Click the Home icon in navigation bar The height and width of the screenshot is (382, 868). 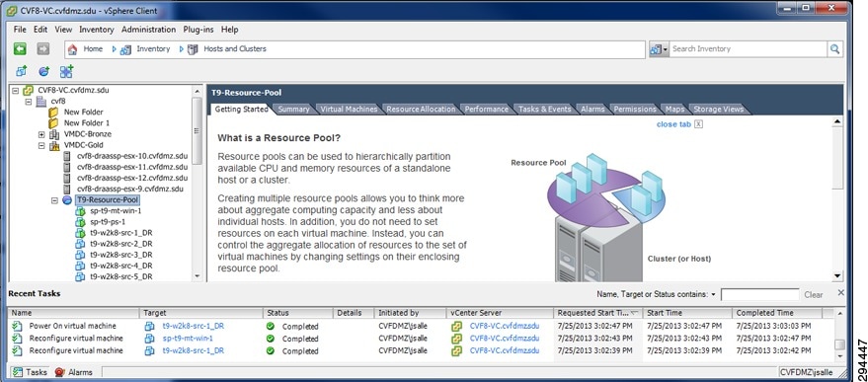coord(72,49)
